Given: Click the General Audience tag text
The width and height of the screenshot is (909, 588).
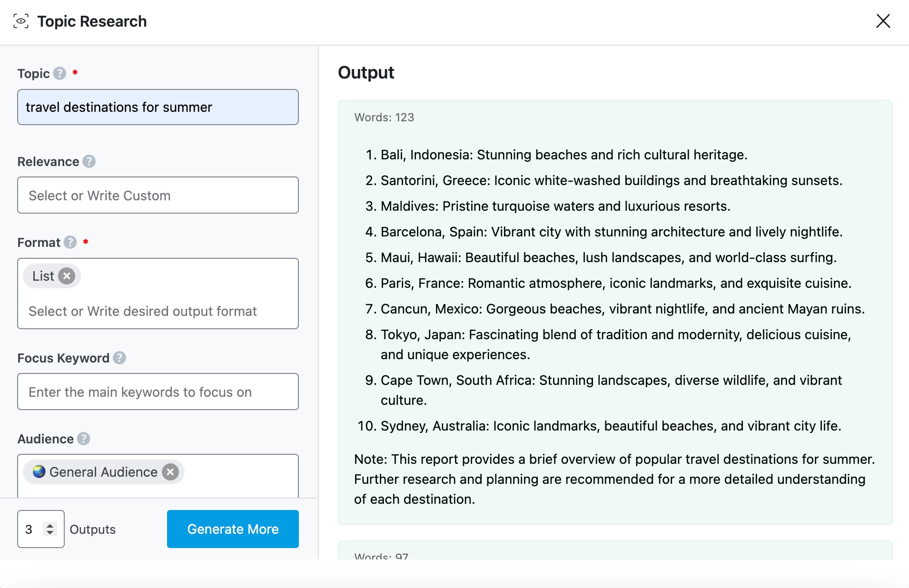Looking at the screenshot, I should (x=103, y=472).
